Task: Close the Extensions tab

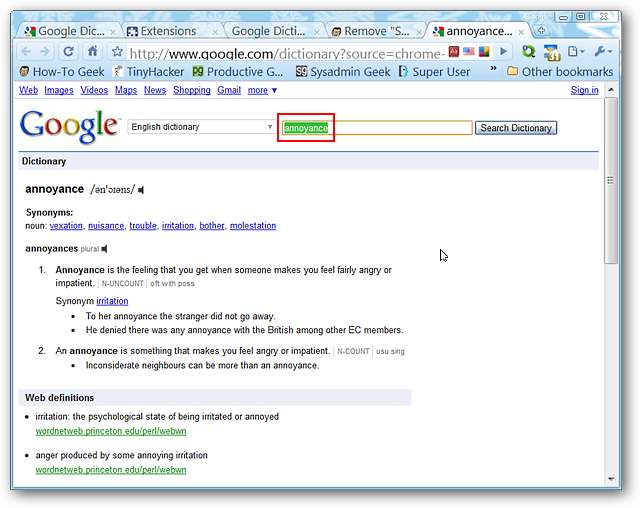Action: pyautogui.click(x=215, y=32)
